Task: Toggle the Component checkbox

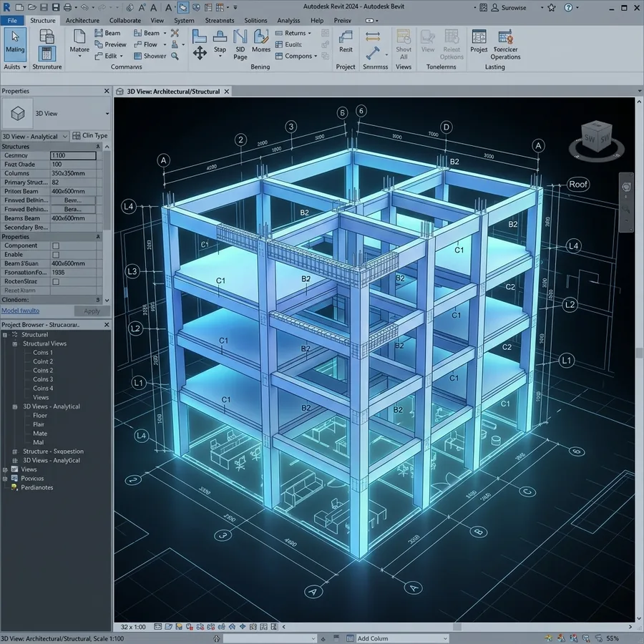Action: point(56,245)
